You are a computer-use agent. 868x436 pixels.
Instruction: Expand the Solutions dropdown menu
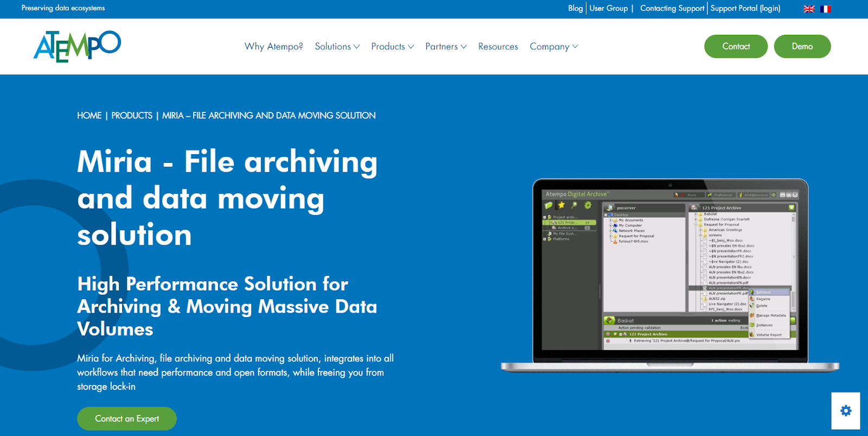(337, 47)
